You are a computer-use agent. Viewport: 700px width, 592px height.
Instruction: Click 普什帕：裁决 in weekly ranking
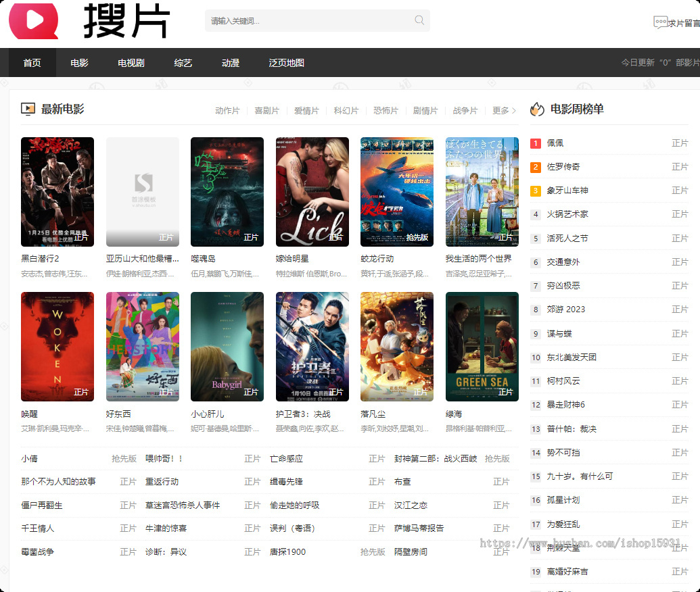pos(572,429)
